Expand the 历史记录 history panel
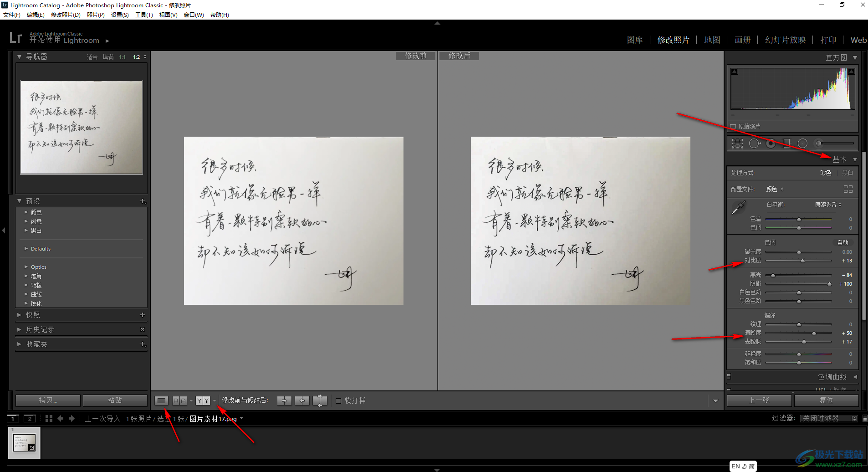 coord(20,329)
